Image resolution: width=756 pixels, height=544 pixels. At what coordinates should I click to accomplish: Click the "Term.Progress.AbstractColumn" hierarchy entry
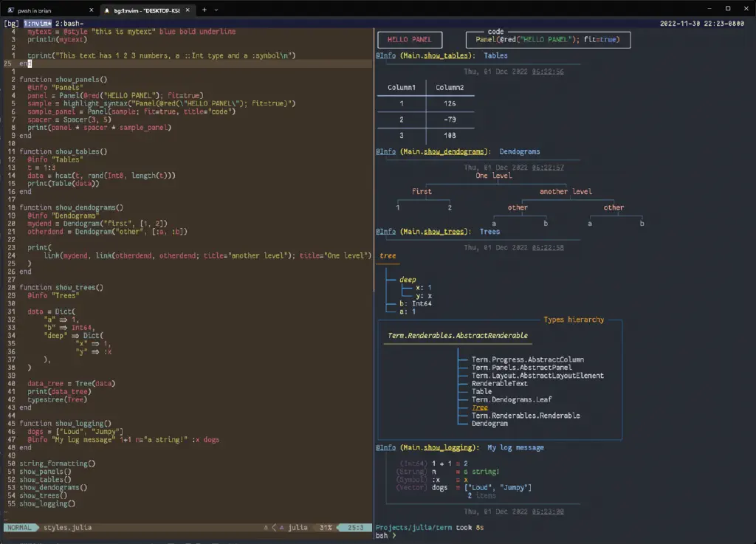click(527, 360)
